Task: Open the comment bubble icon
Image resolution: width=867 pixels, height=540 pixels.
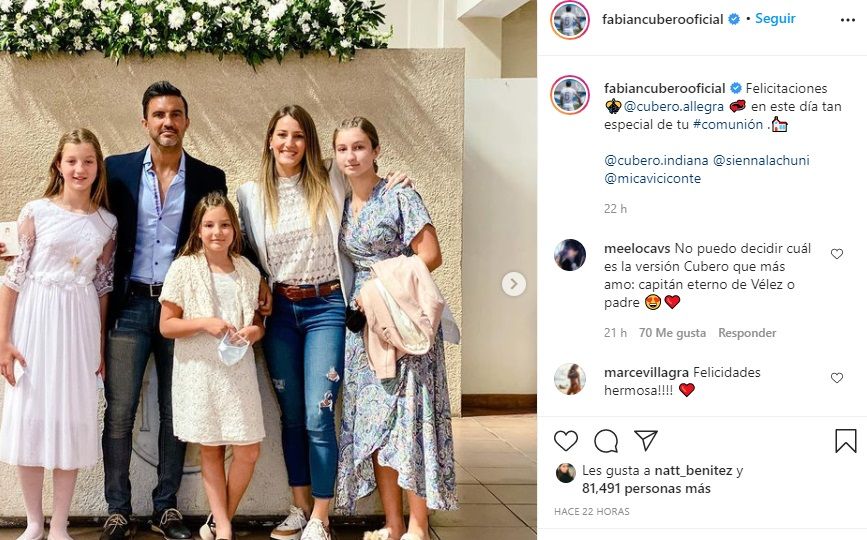Action: click(606, 441)
